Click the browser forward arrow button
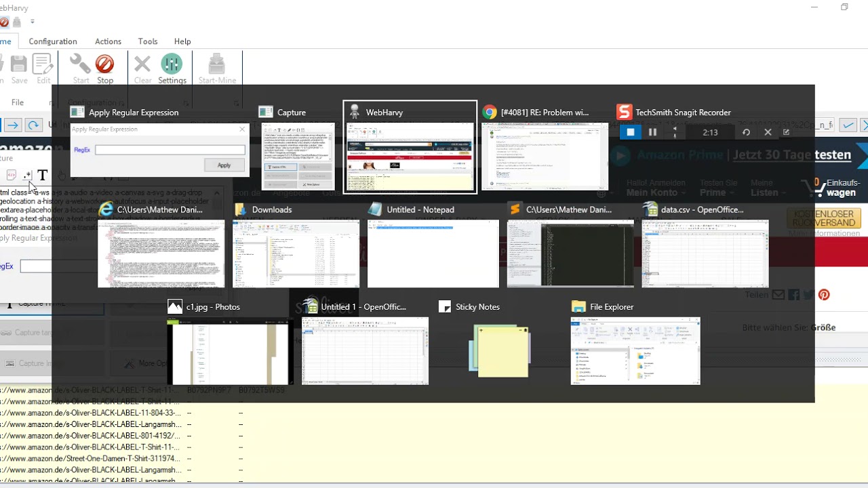The height and width of the screenshot is (488, 868). click(13, 125)
